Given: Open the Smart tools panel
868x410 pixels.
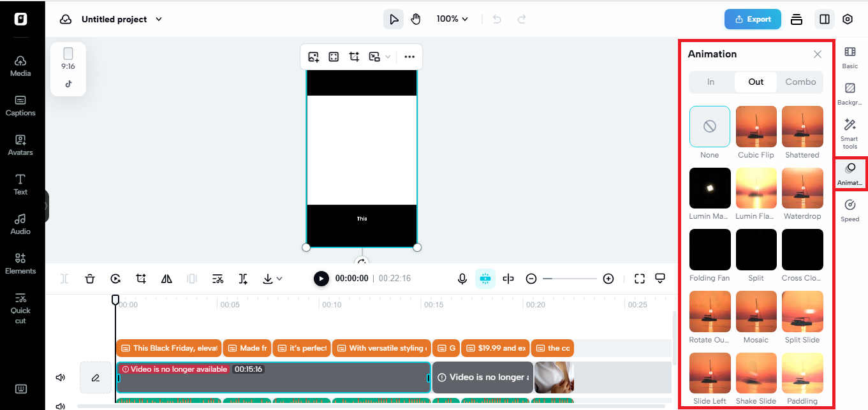Looking at the screenshot, I should pyautogui.click(x=850, y=132).
